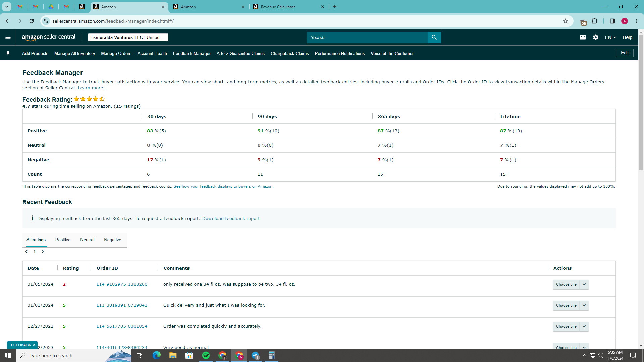
Task: Open order 111-3819391-6729043
Action: coord(122,305)
